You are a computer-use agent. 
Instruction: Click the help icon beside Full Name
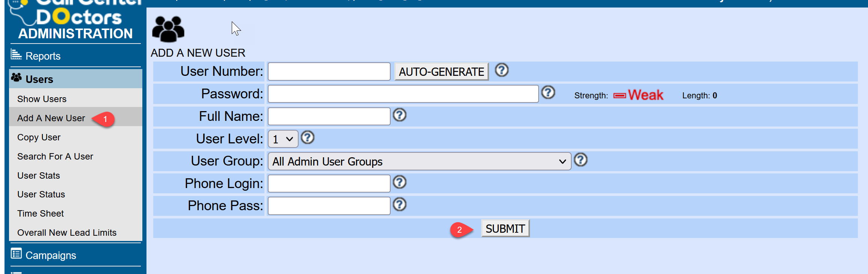click(400, 115)
